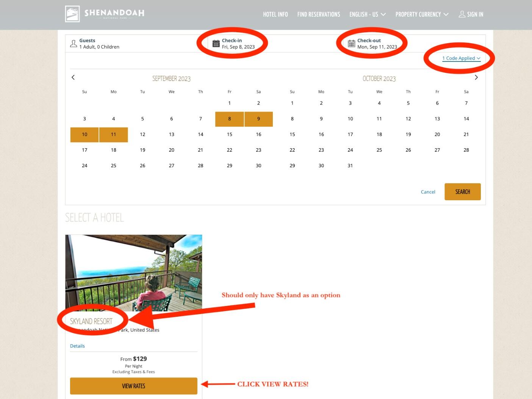Image resolution: width=532 pixels, height=399 pixels.
Task: Pick October 25 on the calendar
Action: tap(379, 150)
